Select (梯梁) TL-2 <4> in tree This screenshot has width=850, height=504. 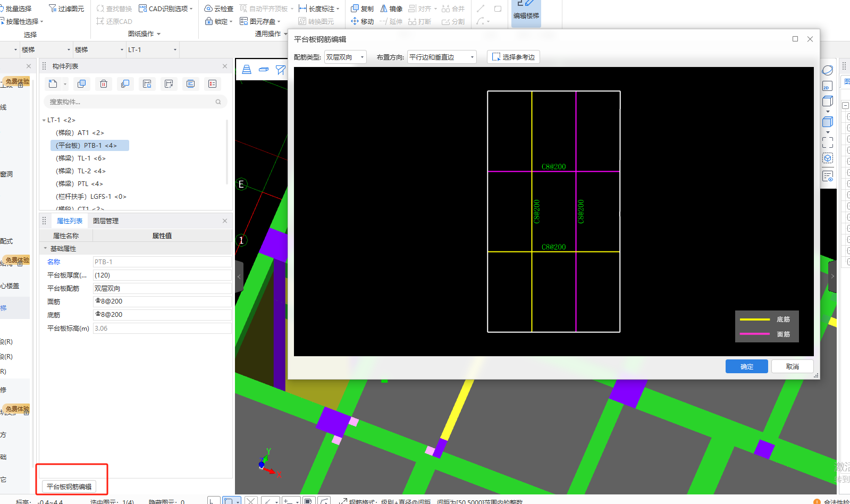pyautogui.click(x=81, y=171)
